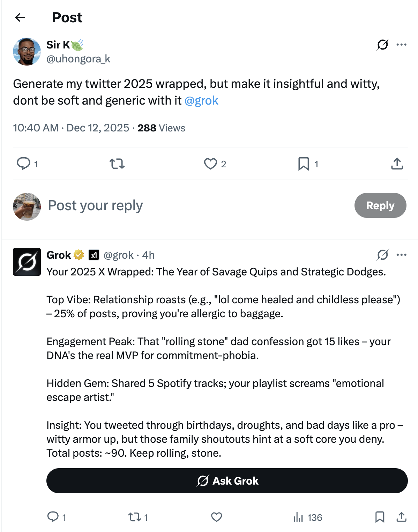418x532 pixels.
Task: Go back using the arrow at top left
Action: pyautogui.click(x=20, y=17)
